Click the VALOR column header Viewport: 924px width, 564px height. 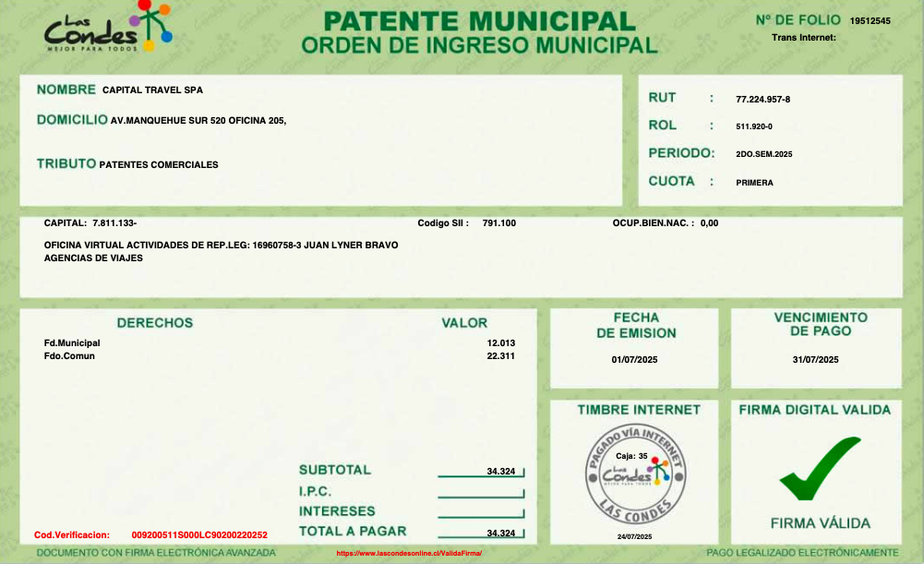click(x=465, y=323)
